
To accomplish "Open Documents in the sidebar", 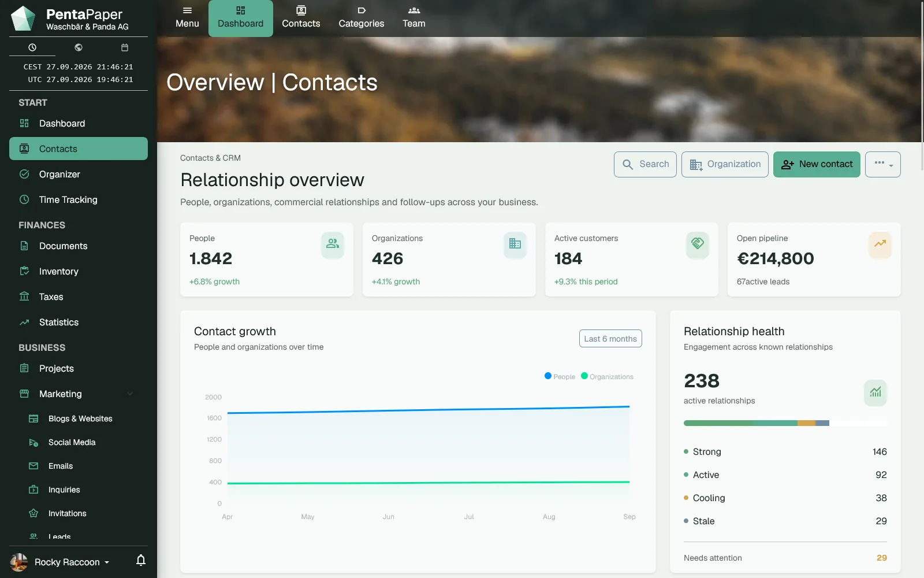I will pyautogui.click(x=79, y=246).
